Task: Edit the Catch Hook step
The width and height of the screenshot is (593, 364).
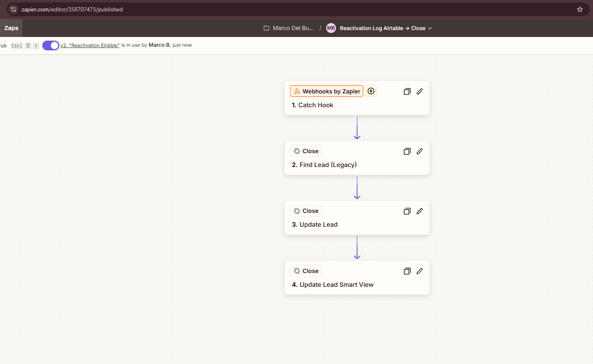Action: (x=420, y=91)
